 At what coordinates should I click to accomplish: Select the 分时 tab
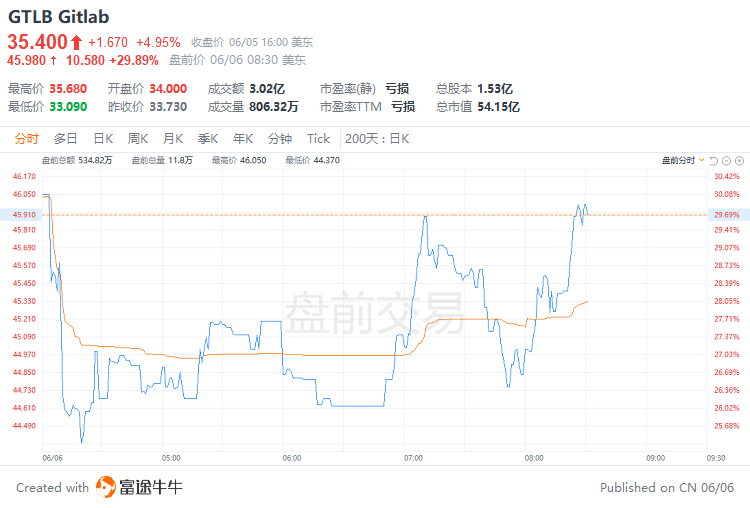click(x=26, y=139)
